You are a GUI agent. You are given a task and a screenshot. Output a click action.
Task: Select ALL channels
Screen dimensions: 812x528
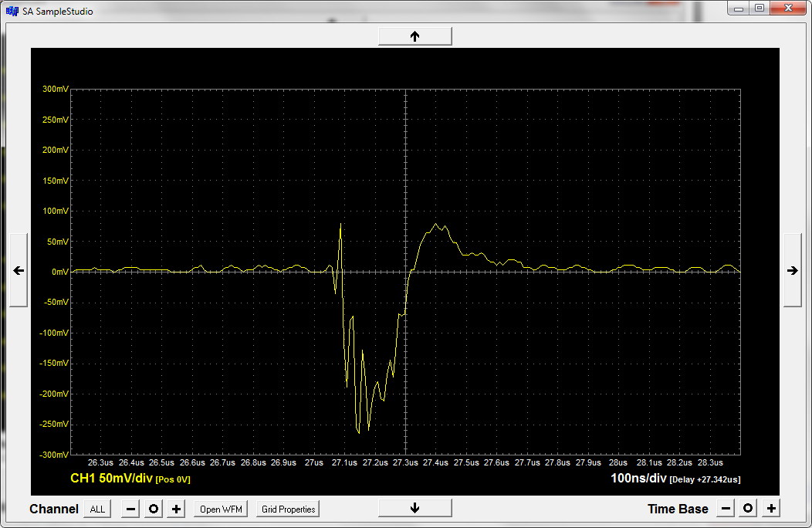[x=97, y=509]
